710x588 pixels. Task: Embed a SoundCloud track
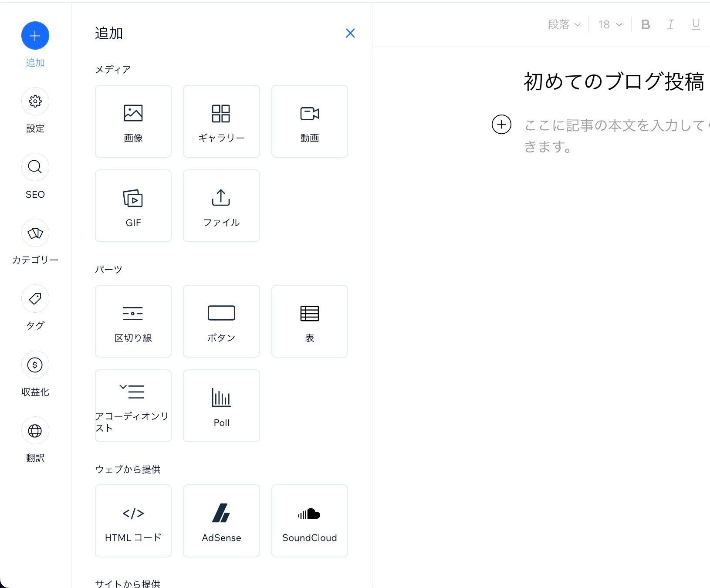tap(310, 521)
